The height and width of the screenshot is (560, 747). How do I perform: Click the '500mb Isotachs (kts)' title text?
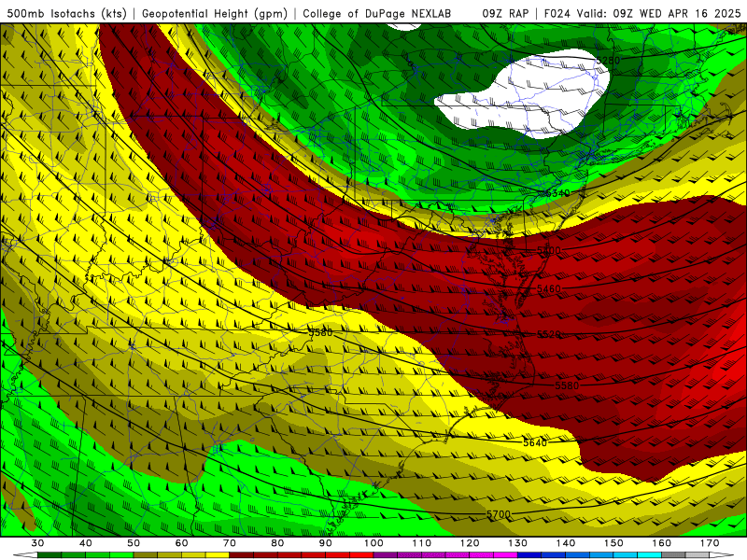click(x=66, y=14)
